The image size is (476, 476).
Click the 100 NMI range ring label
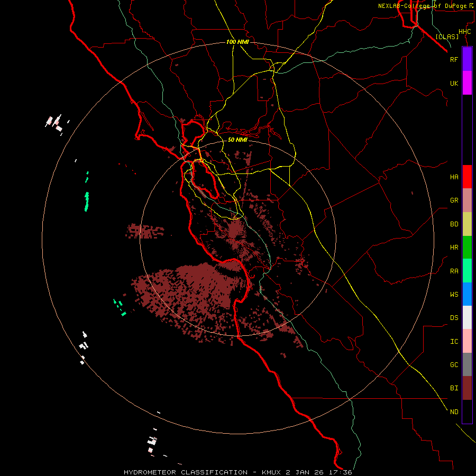click(x=237, y=42)
